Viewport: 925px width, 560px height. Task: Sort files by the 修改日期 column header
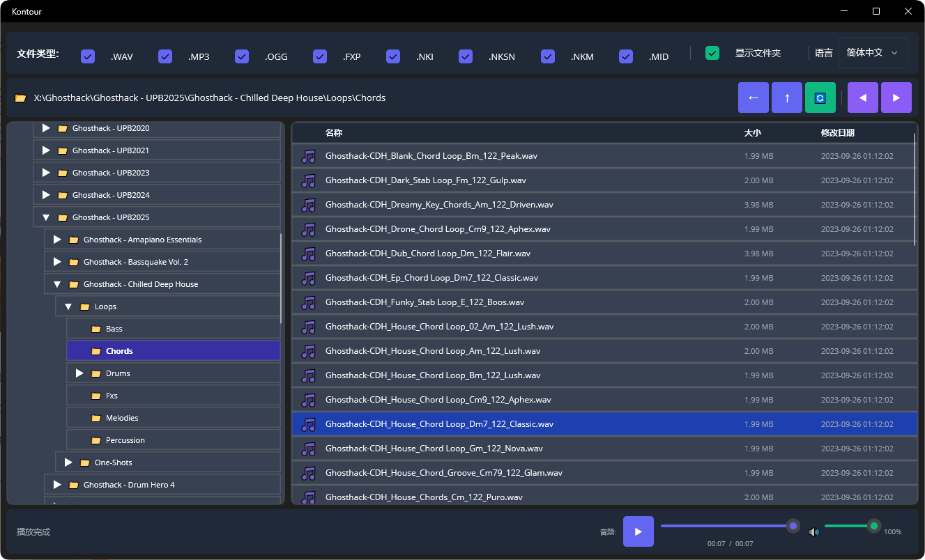click(x=838, y=133)
